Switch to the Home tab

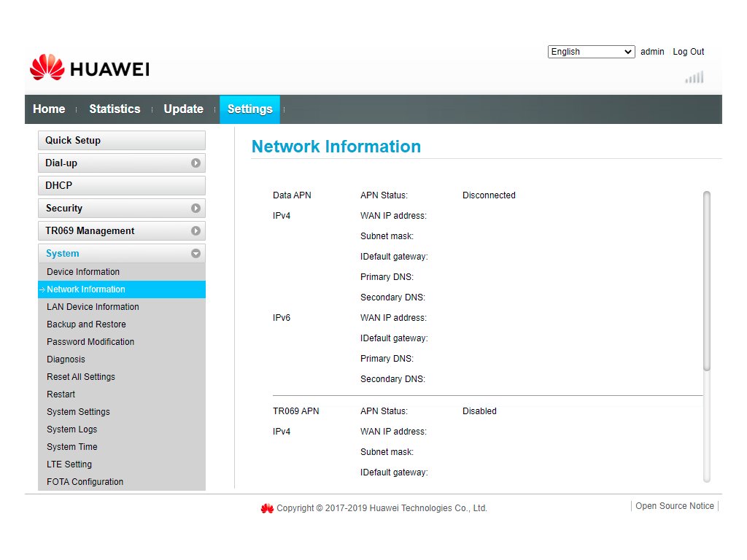(49, 109)
